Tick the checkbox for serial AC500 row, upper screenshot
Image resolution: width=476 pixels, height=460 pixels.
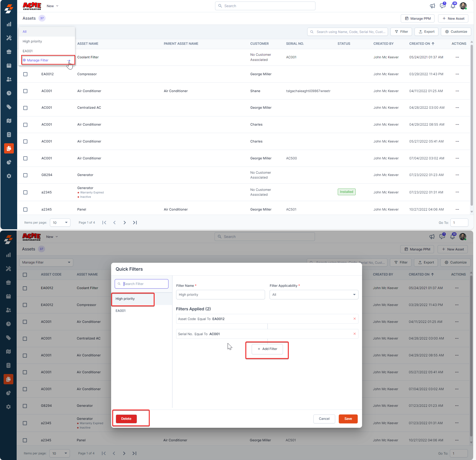click(x=25, y=158)
